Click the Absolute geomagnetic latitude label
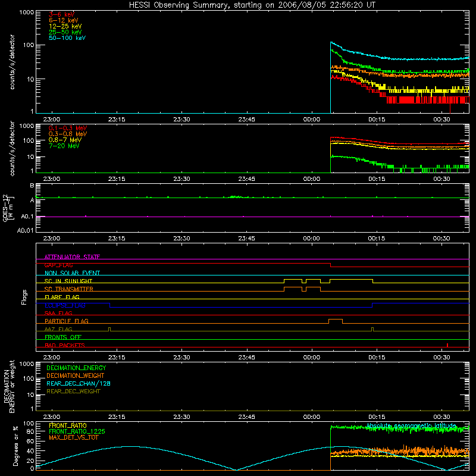Screen dimensions: 476x476 tap(411, 426)
